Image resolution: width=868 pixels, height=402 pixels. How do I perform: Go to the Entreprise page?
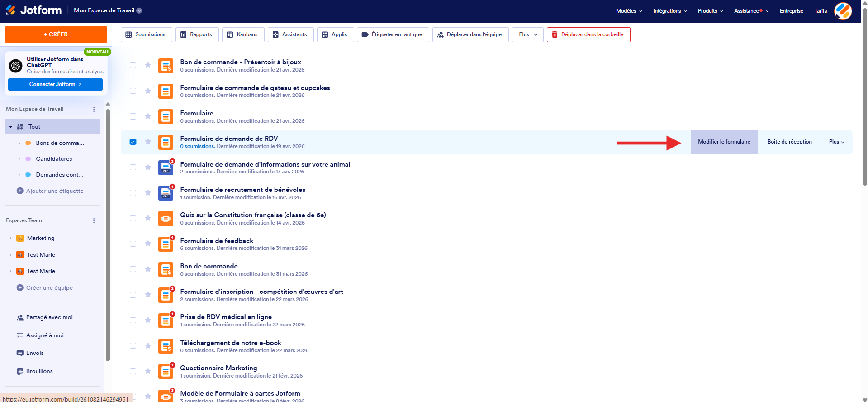[x=792, y=11]
